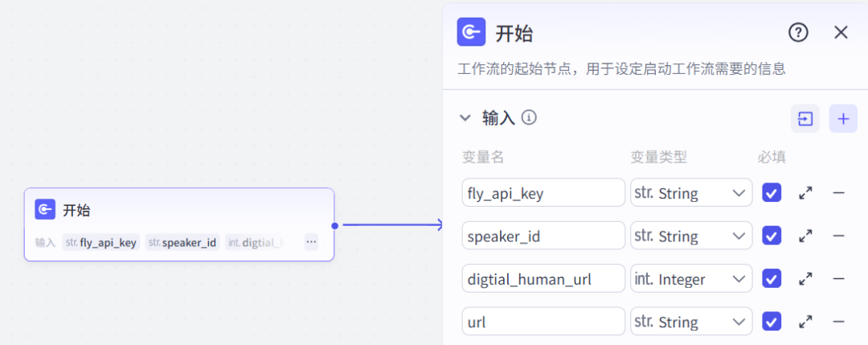Open the more options on start node
This screenshot has height=345, width=868.
pyautogui.click(x=311, y=241)
